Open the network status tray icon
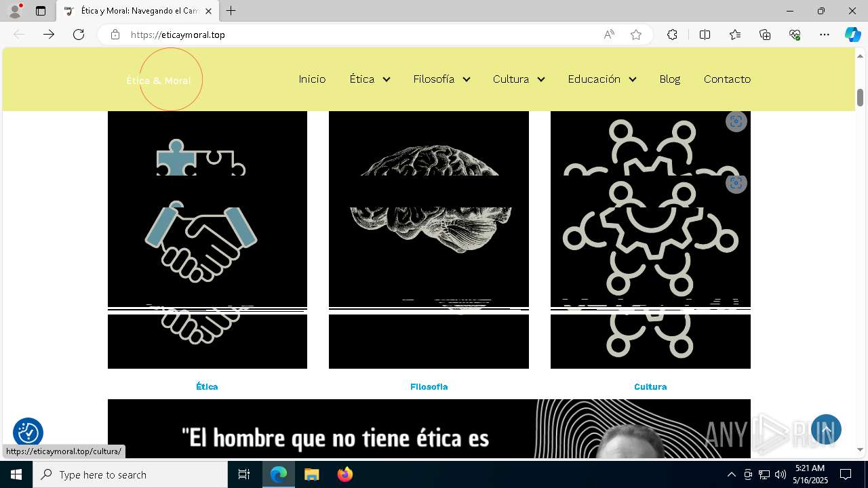The height and width of the screenshot is (488, 868). pos(764,474)
